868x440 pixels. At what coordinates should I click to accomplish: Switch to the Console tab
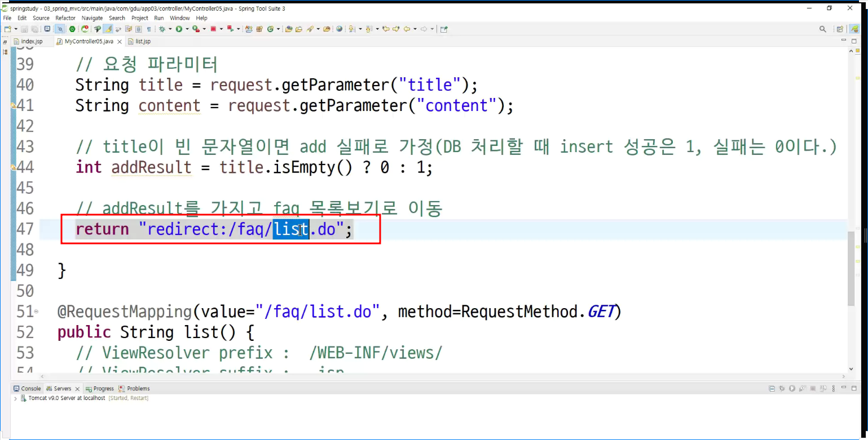[27, 389]
